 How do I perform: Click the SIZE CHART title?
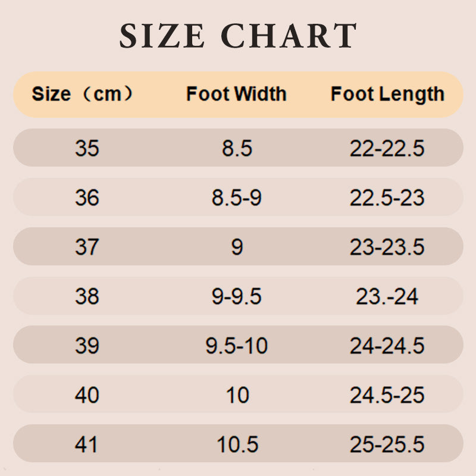[238, 36]
